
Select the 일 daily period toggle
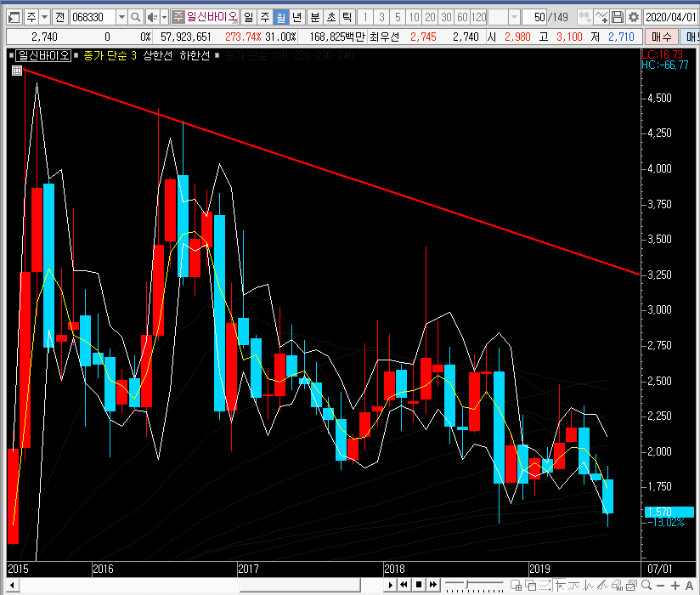[x=248, y=17]
